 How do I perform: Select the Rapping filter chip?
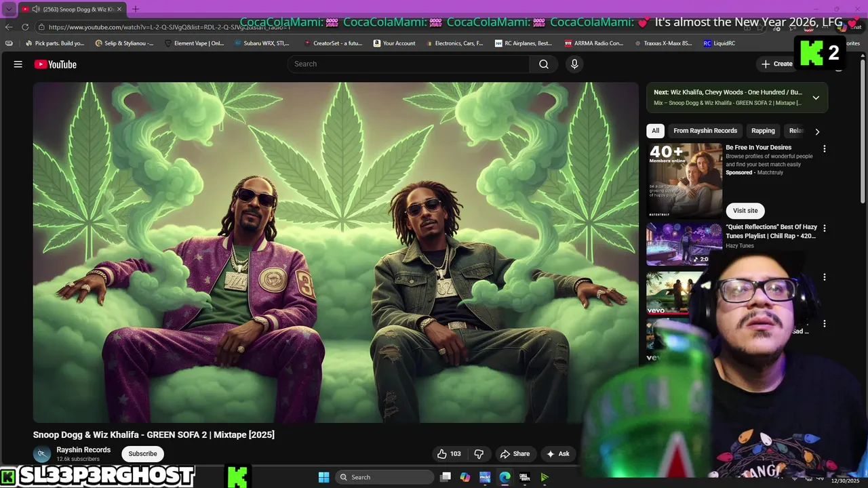coord(763,131)
